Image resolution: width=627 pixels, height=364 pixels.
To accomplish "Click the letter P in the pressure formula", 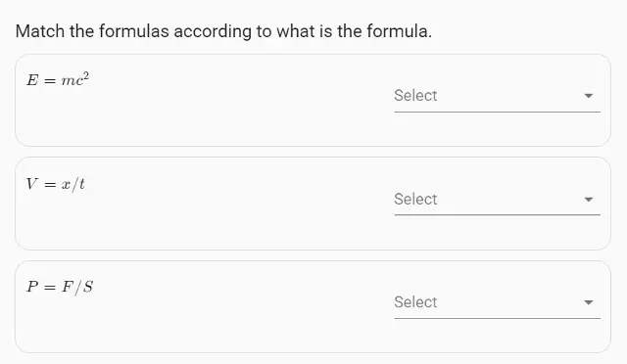I will coord(32,287).
